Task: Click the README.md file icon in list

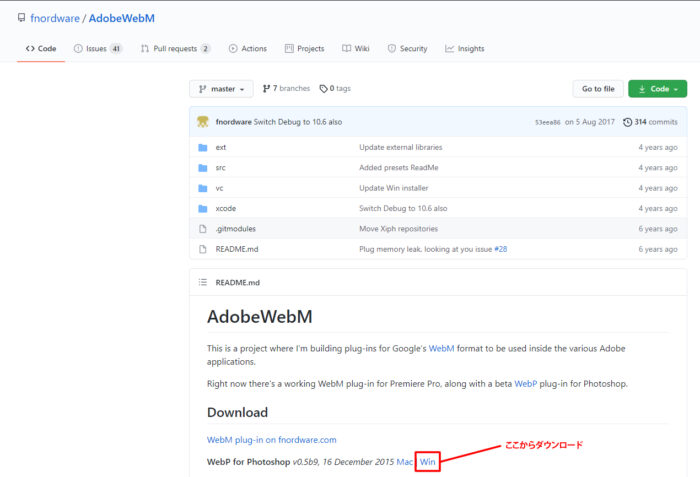Action: 203,249
